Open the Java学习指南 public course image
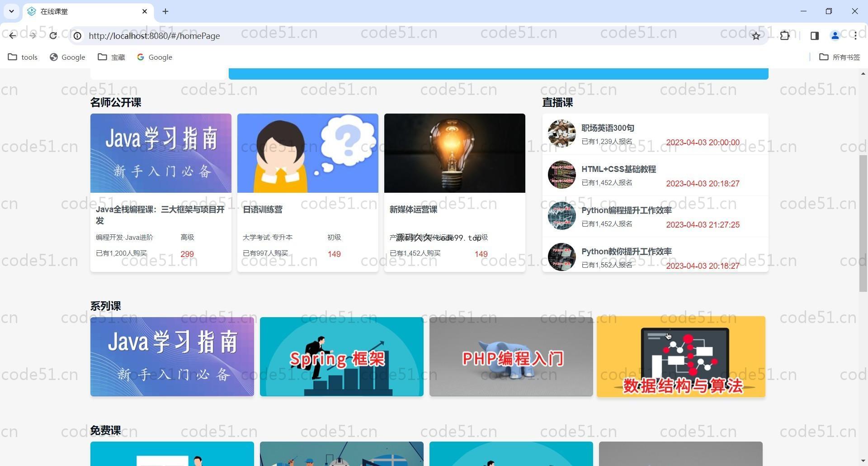 161,153
